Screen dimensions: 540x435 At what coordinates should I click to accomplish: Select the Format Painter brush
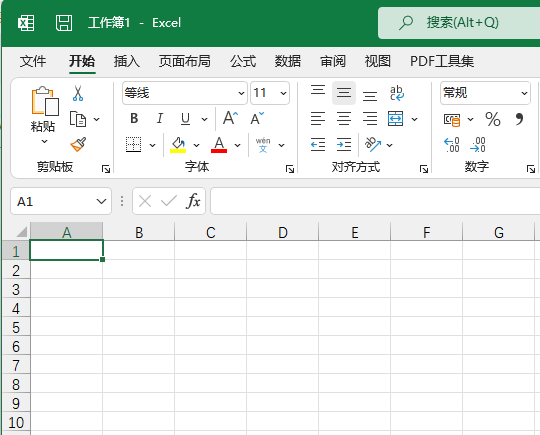coord(78,144)
